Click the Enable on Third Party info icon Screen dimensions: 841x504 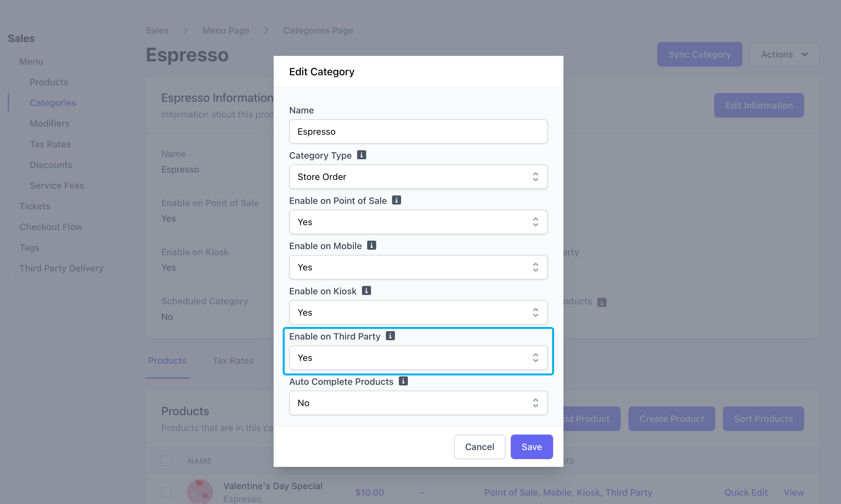pos(390,336)
